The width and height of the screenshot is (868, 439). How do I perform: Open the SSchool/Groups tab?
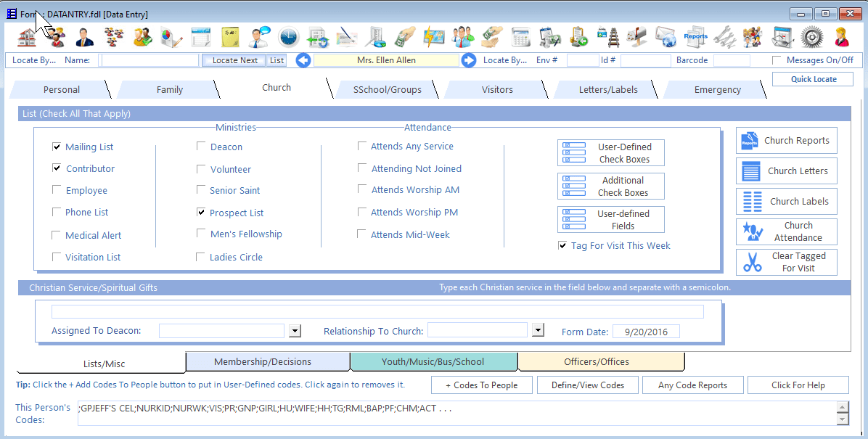(388, 90)
